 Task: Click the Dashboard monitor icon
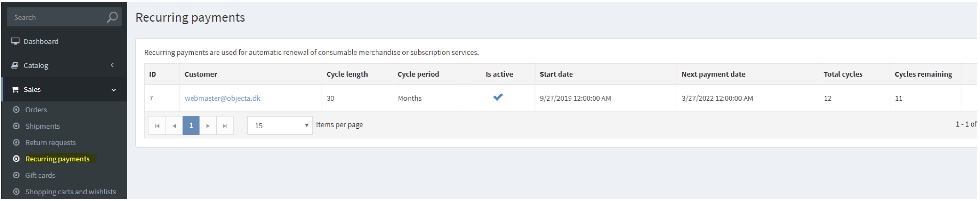(x=15, y=41)
